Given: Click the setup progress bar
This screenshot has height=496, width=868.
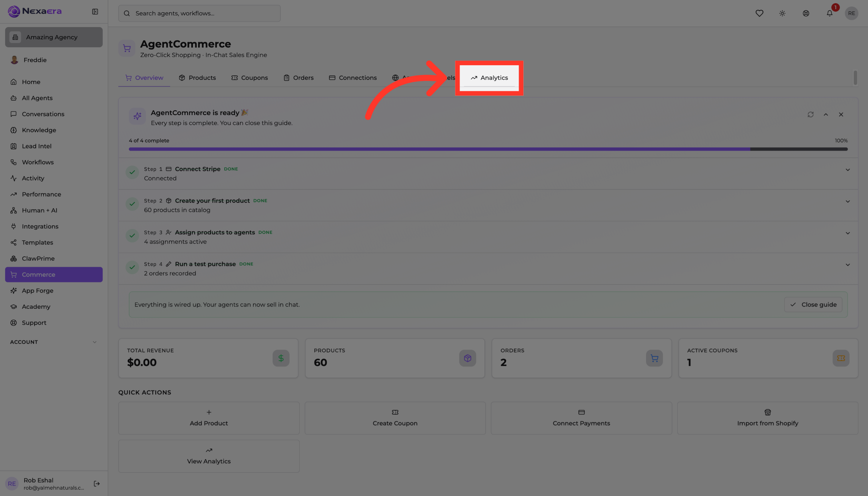Looking at the screenshot, I should (488, 149).
